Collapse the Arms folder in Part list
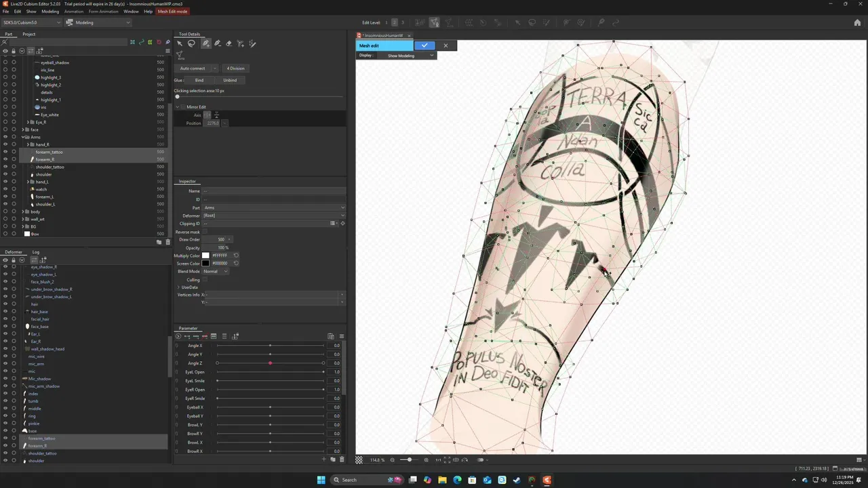The image size is (868, 488). tap(24, 137)
